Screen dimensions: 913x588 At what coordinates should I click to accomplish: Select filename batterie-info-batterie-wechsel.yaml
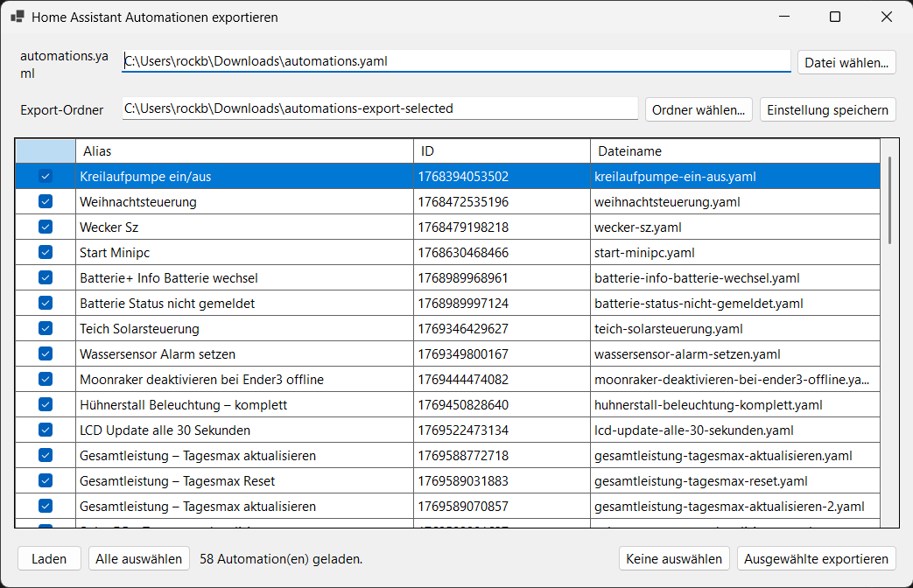point(735,277)
